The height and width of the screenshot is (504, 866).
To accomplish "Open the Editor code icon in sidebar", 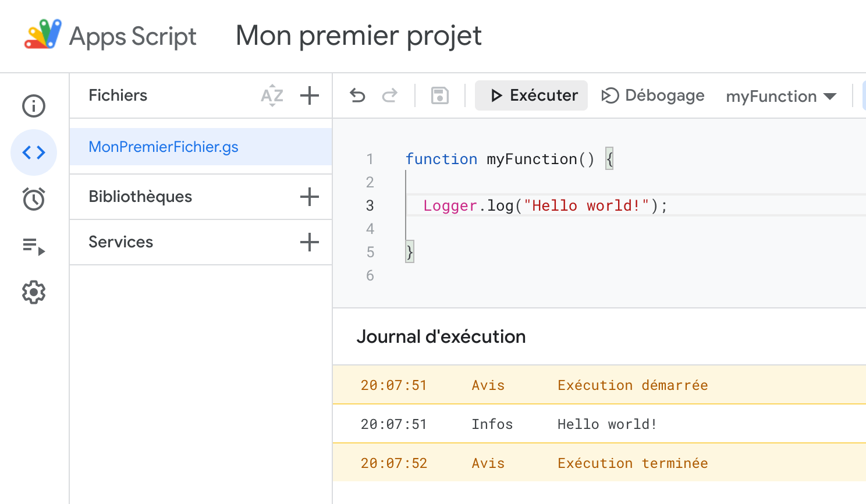I will click(x=34, y=152).
